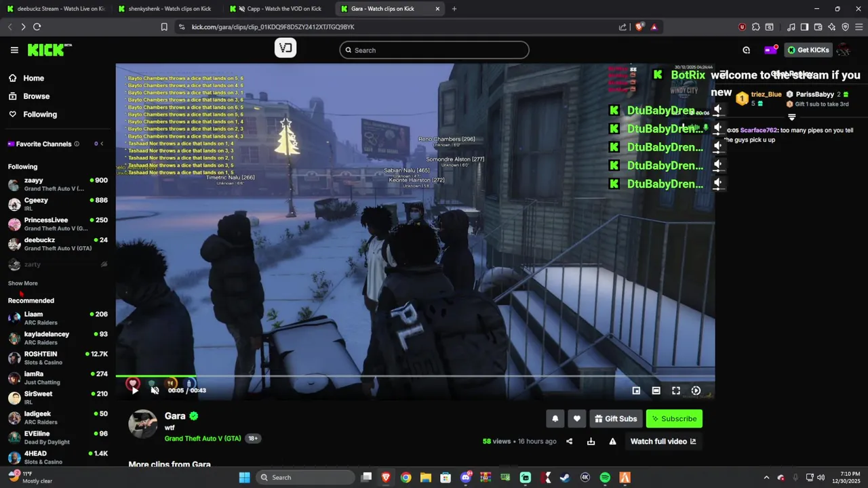Close the Gara clips tab

pyautogui.click(x=437, y=9)
